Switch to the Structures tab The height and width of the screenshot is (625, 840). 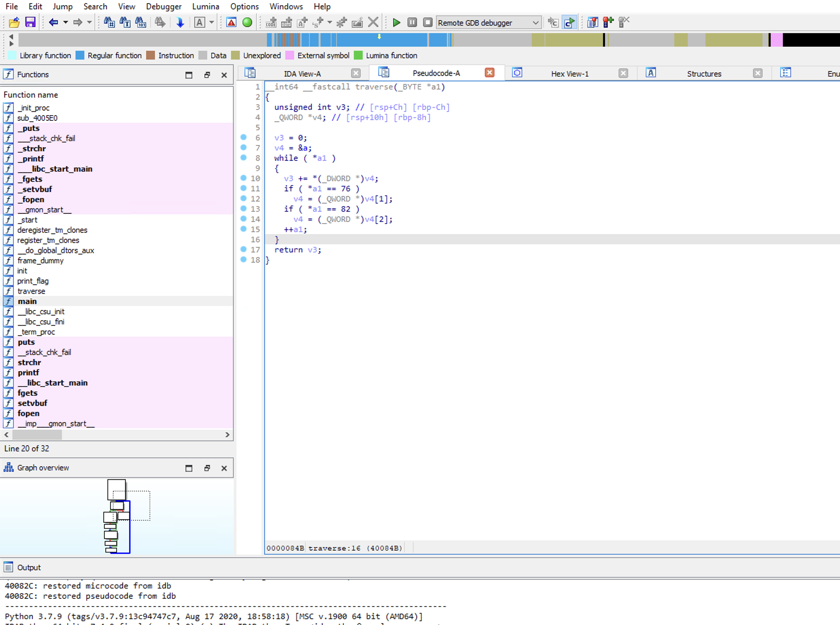704,74
